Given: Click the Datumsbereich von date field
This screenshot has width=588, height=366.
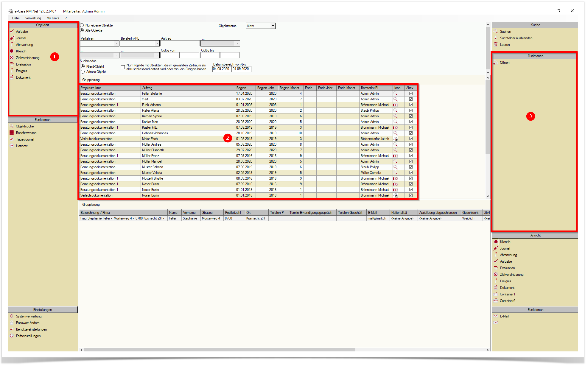Looking at the screenshot, I should coord(222,69).
